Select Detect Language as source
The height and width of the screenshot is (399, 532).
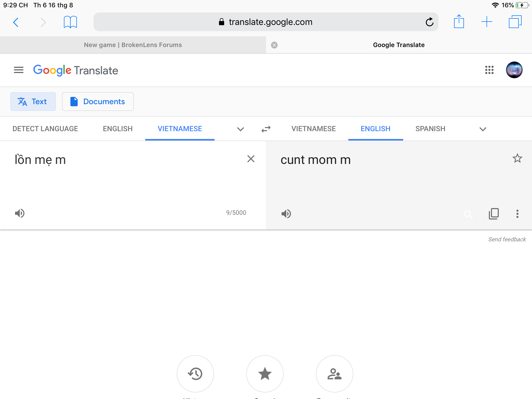pos(45,129)
